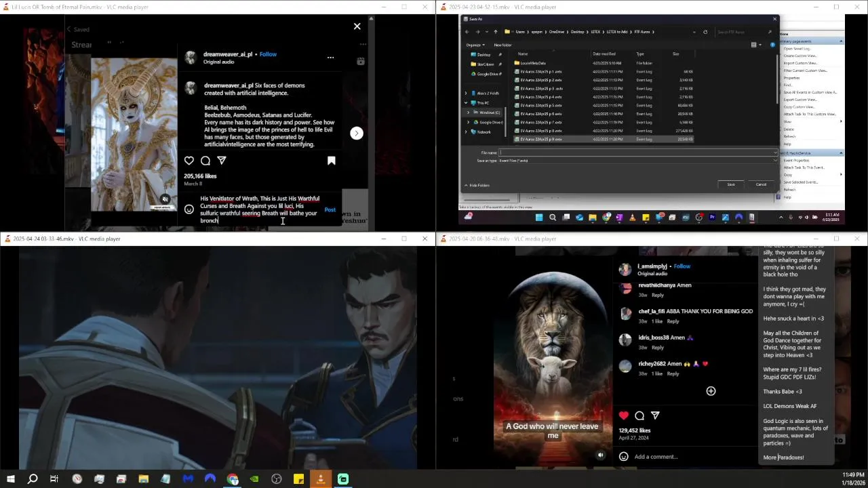Open emoji picker beside the Wrath comment draft
Viewport: 868px width, 488px height.
pyautogui.click(x=189, y=209)
